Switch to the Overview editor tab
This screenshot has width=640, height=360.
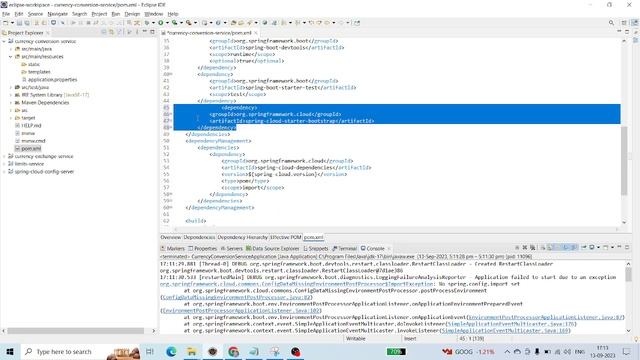(171, 237)
